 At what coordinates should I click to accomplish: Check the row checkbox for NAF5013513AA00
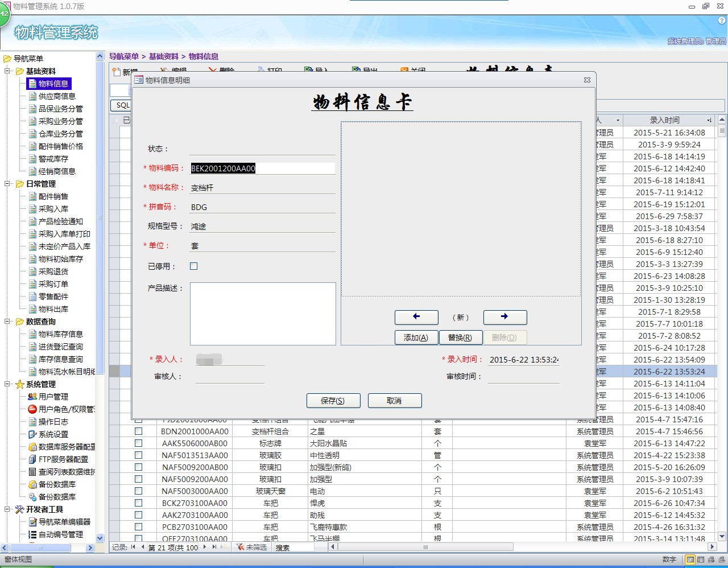[138, 455]
